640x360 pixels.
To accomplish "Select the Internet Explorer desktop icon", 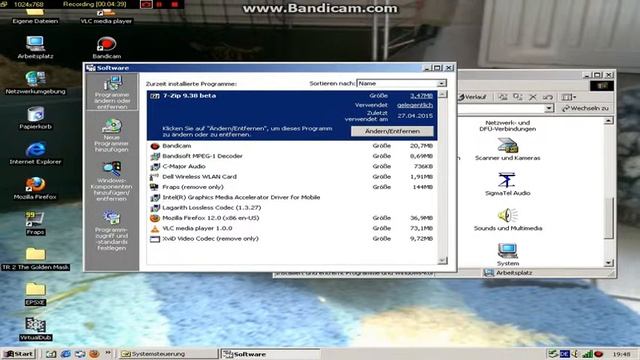I will (x=36, y=153).
